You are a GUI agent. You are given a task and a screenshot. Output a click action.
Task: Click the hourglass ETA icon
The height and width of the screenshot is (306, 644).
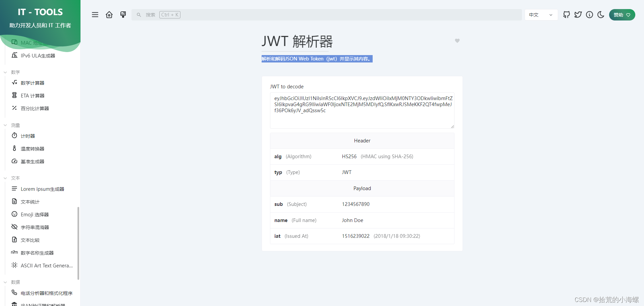point(14,95)
